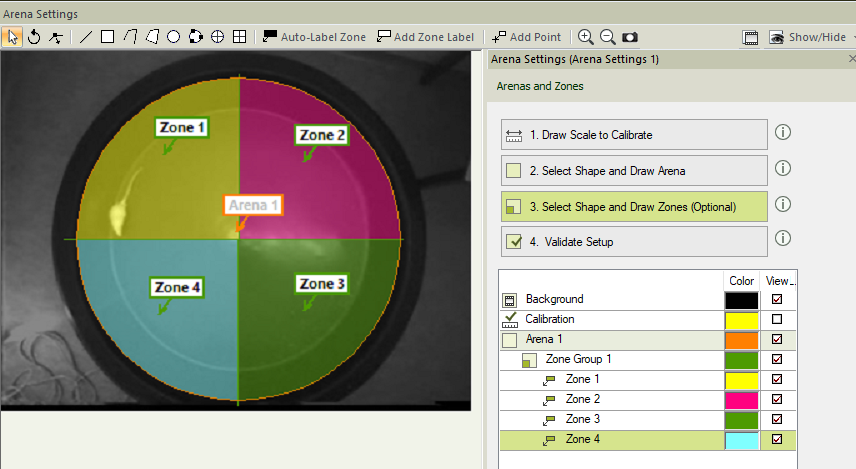
Task: Select the arrow pointer tool
Action: point(12,37)
